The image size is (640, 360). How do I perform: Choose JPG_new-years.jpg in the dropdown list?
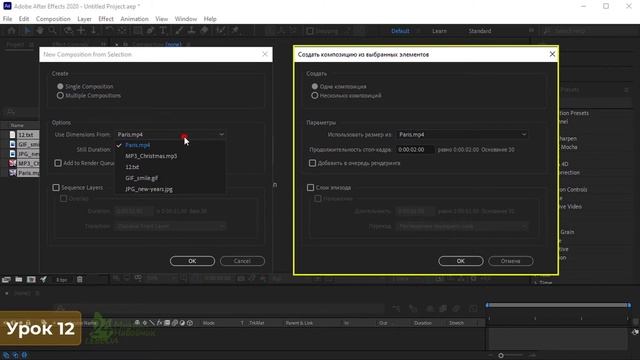coord(149,189)
